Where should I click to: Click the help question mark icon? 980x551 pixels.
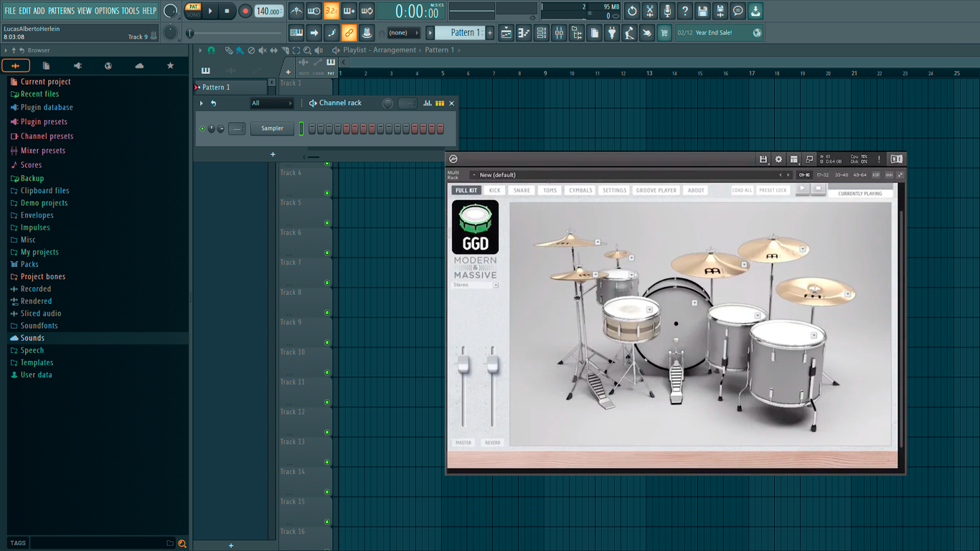685,11
